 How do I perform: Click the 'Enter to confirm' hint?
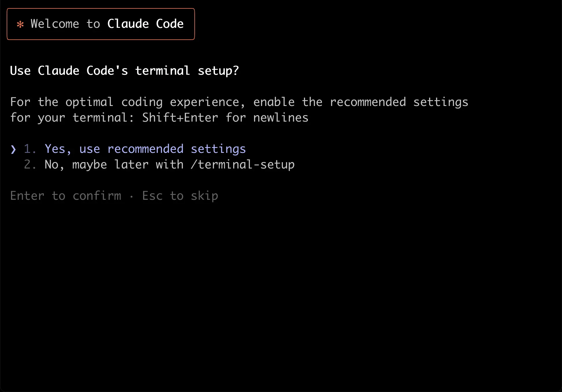pos(66,196)
